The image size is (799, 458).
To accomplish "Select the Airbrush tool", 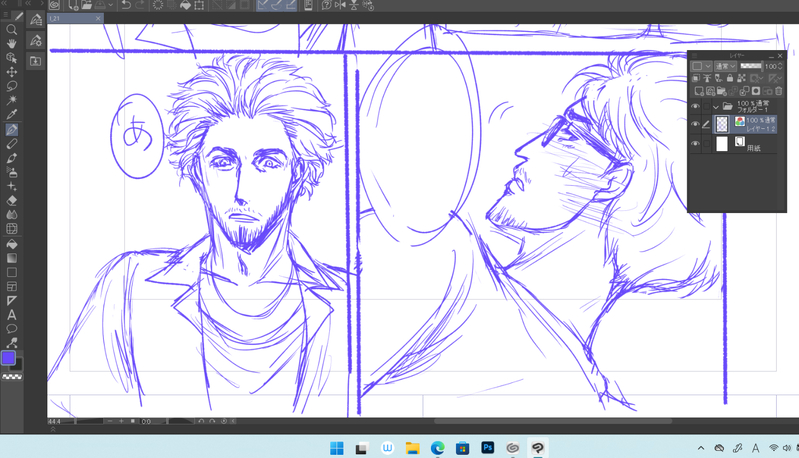I will (x=11, y=172).
